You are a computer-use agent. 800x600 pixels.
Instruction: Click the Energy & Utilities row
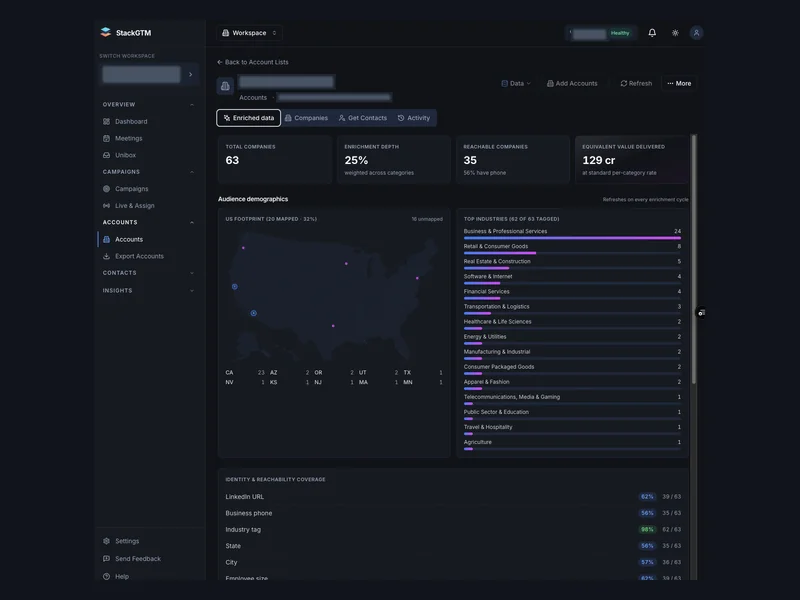[572, 339]
